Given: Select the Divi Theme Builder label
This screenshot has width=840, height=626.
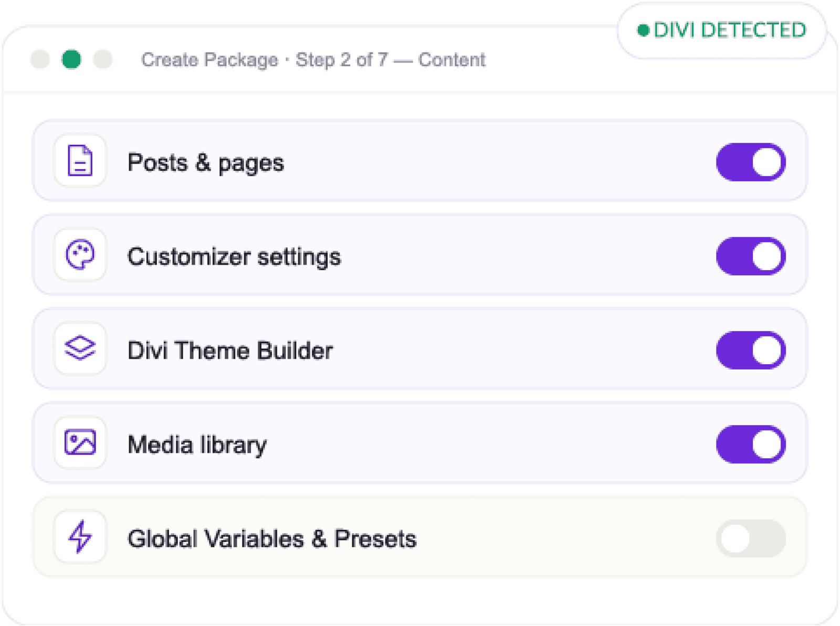Looking at the screenshot, I should [230, 351].
